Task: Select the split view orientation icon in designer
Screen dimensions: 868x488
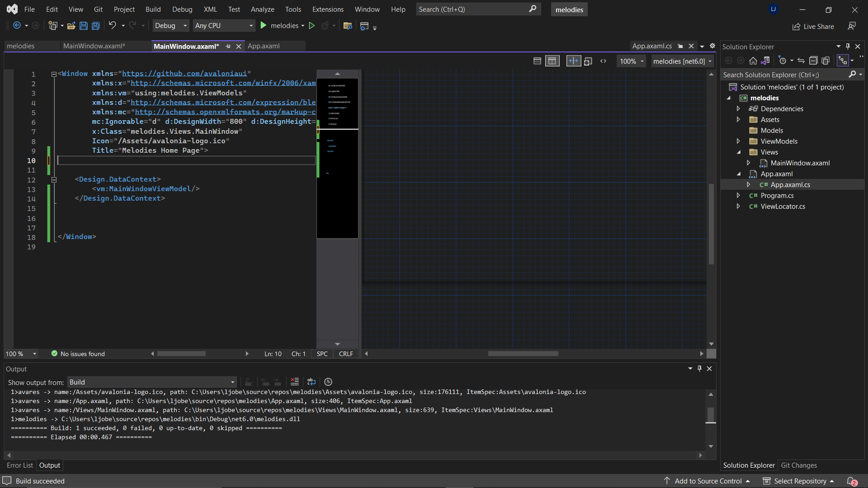Action: (573, 61)
